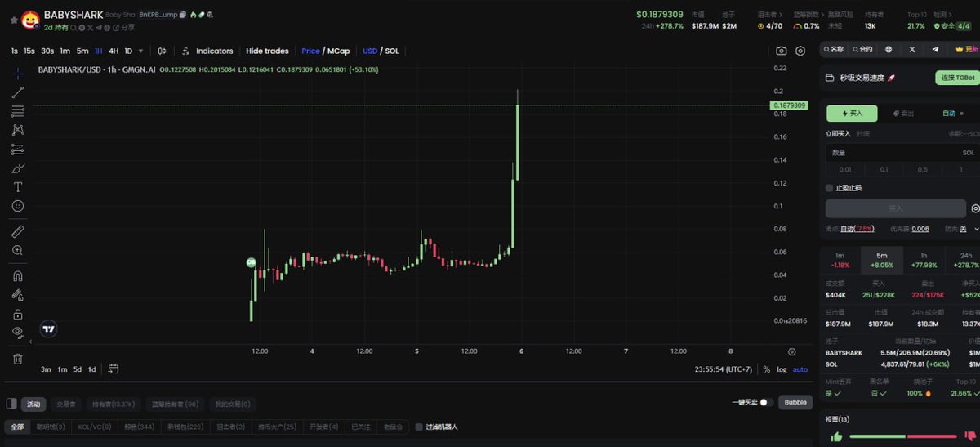
Task: Click the Bubble button
Action: pos(795,402)
